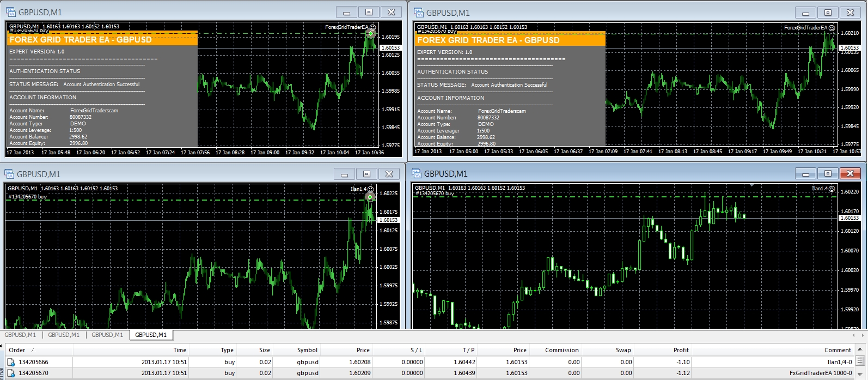Click the profit value -1.10
Image resolution: width=868 pixels, height=380 pixels.
[x=683, y=362]
